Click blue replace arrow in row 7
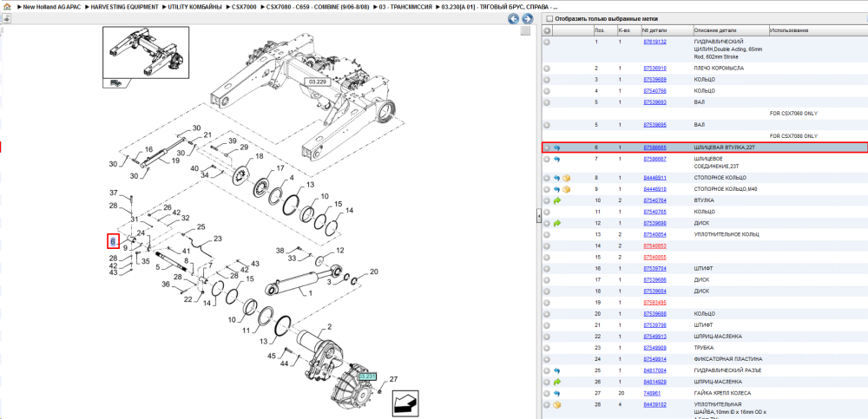This screenshot has width=868, height=419. tap(557, 159)
